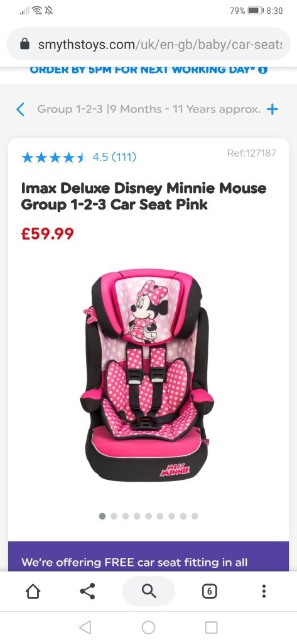Tap the browser home icon
The width and height of the screenshot is (297, 644).
(33, 591)
